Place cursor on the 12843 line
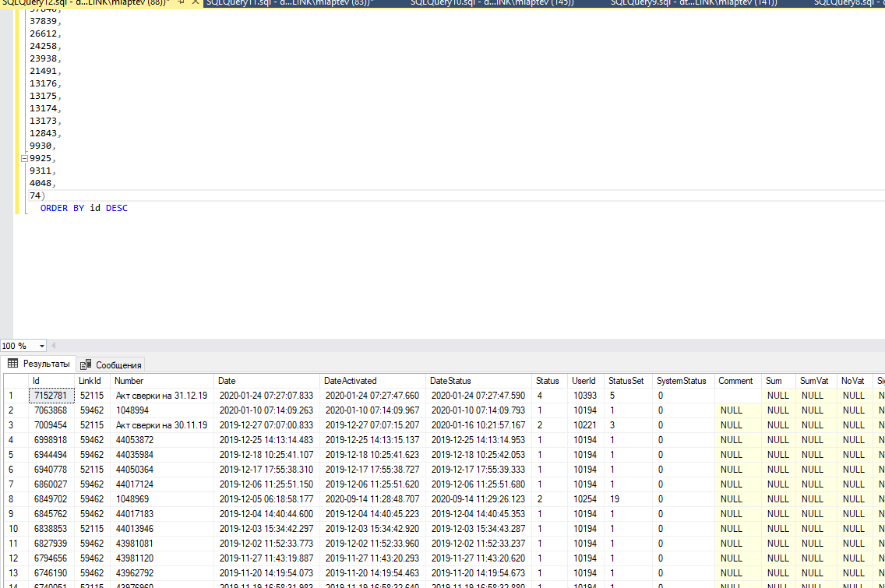 tap(45, 134)
